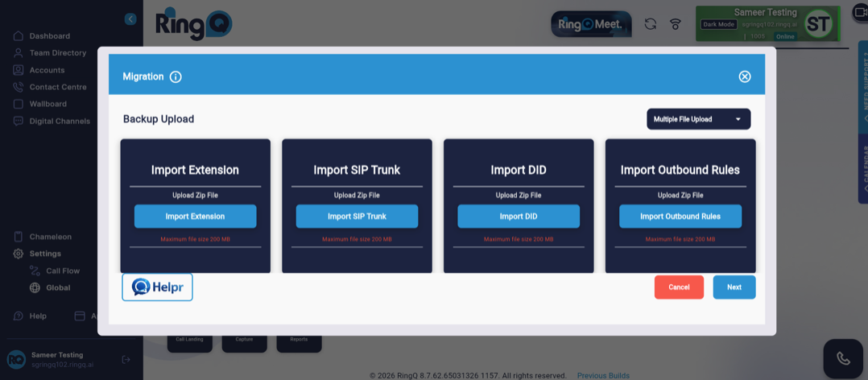Click the Reports tile

[x=299, y=344]
